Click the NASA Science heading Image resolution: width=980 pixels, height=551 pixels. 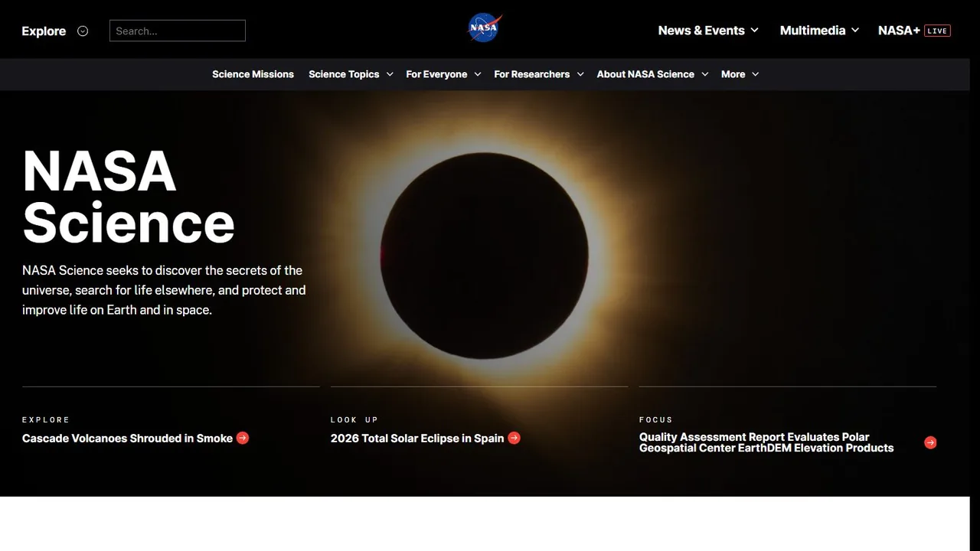tap(129, 196)
